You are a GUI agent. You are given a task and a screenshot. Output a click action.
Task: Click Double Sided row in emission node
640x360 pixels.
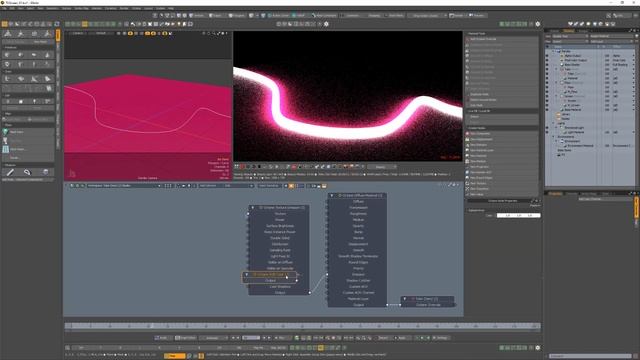pos(280,238)
